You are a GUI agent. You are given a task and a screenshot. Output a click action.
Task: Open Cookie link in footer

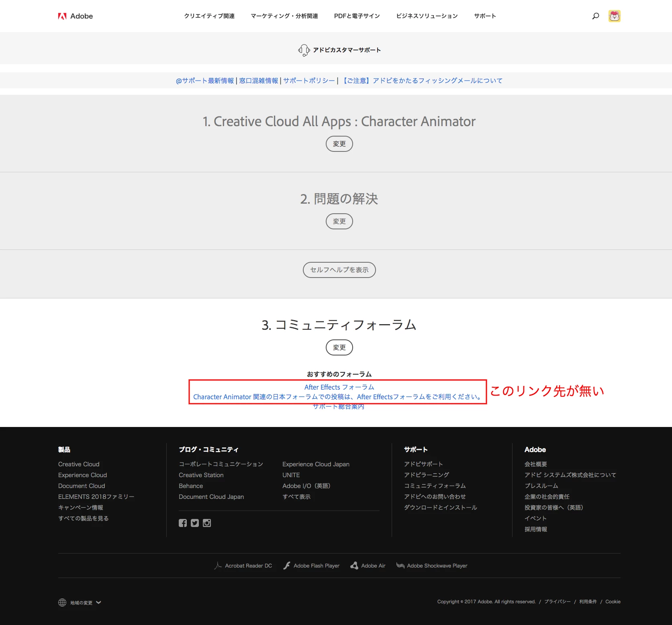coord(613,602)
